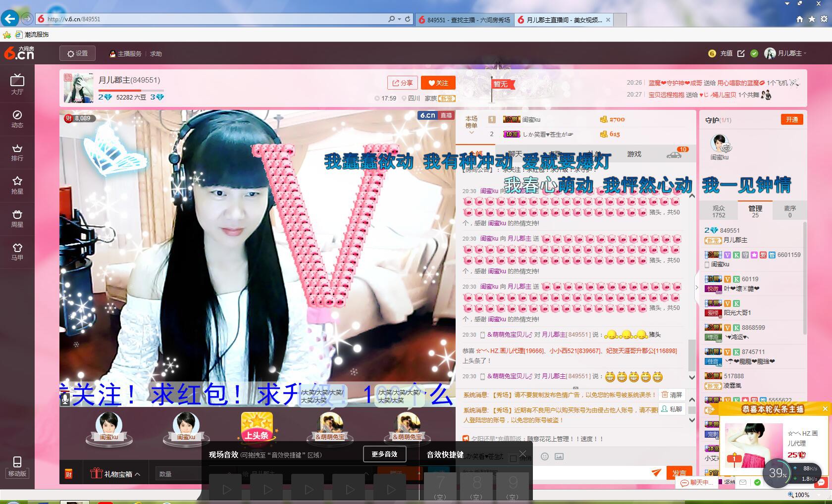
Task: Expand the 本场榜单 chevron below ranking label
Action: coord(471,133)
